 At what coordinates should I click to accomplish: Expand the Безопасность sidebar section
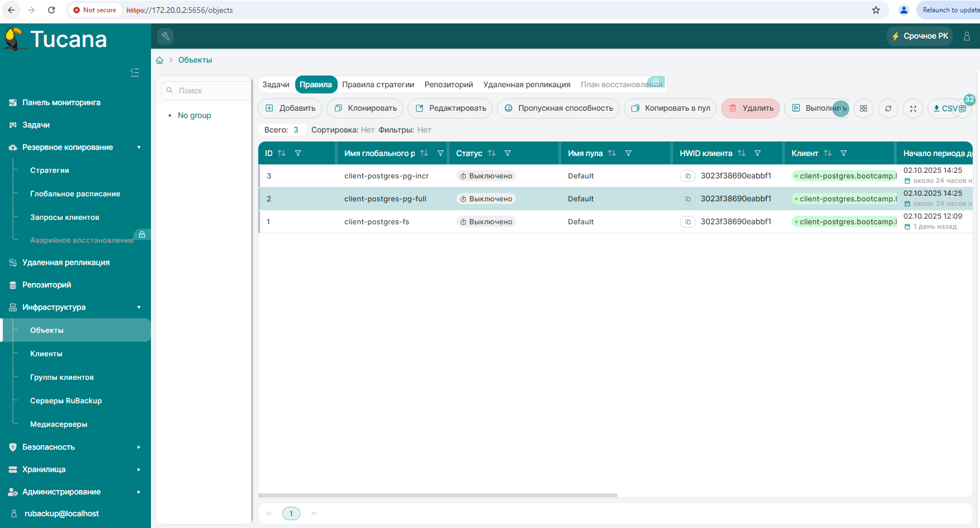click(139, 447)
